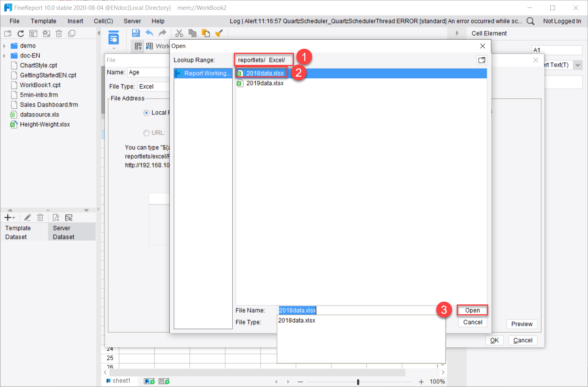Edit dataset with the pencil icon
The width and height of the screenshot is (588, 387).
click(28, 217)
